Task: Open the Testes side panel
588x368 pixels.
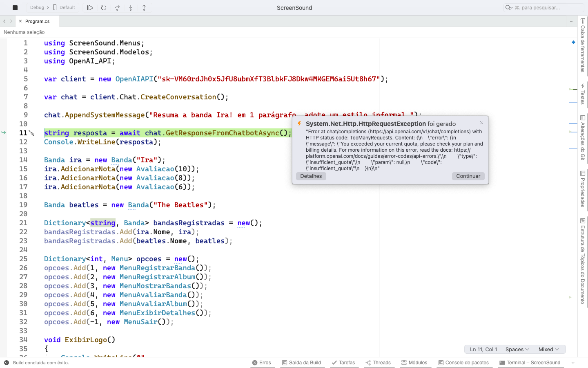Action: [583, 94]
